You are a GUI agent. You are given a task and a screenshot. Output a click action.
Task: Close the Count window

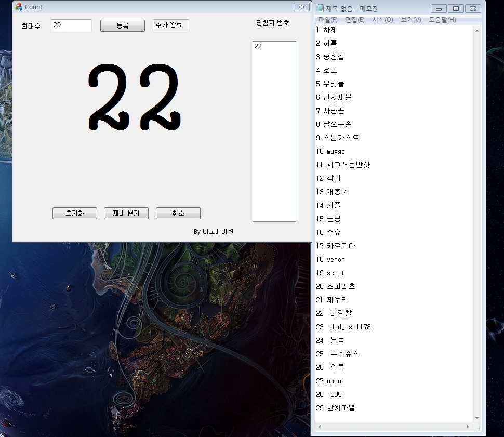point(301,7)
